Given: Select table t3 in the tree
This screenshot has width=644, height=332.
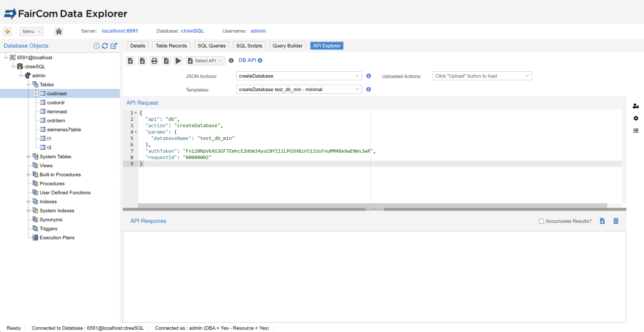Looking at the screenshot, I should coord(49,147).
